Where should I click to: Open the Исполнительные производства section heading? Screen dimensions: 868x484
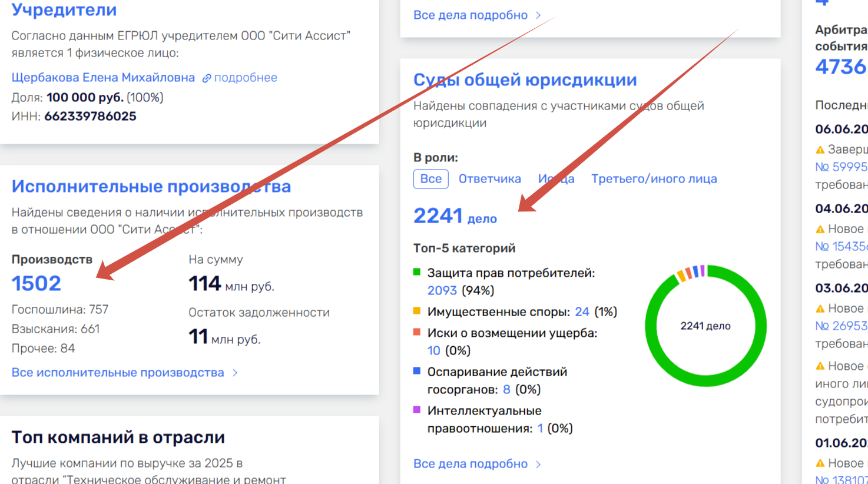pos(151,186)
